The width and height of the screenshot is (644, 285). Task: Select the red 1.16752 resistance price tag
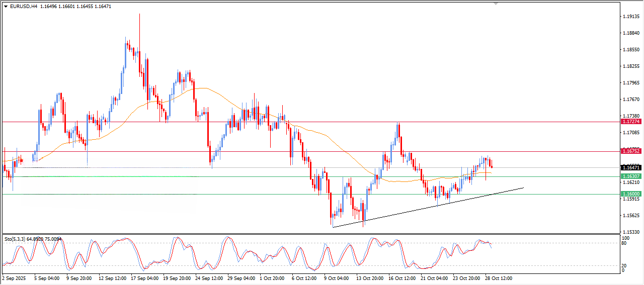(630, 151)
